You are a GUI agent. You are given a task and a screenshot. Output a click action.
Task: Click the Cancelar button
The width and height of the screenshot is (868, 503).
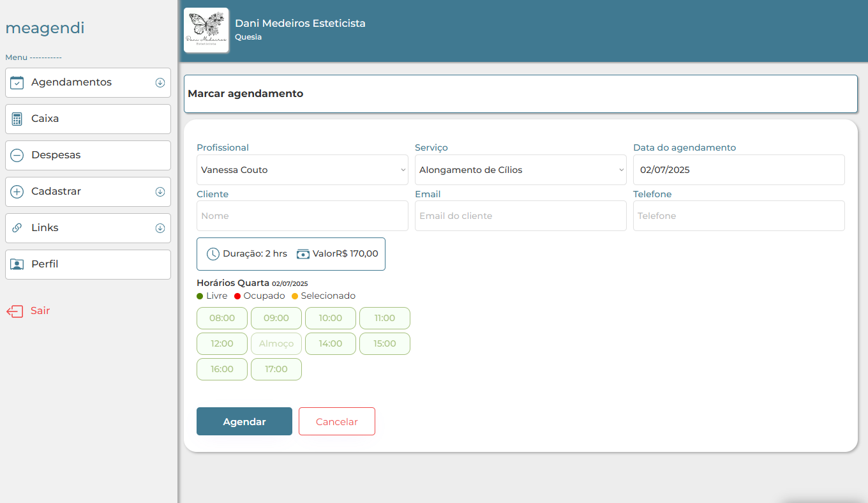(336, 421)
